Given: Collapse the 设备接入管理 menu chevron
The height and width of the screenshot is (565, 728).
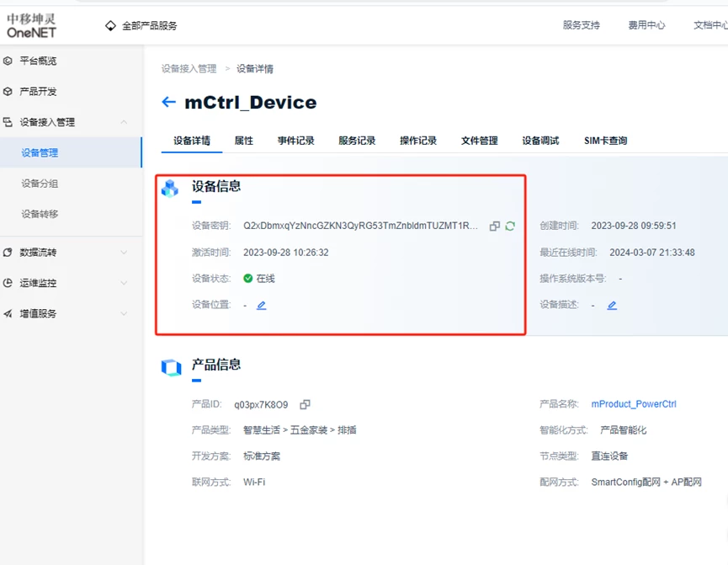Looking at the screenshot, I should pyautogui.click(x=124, y=122).
